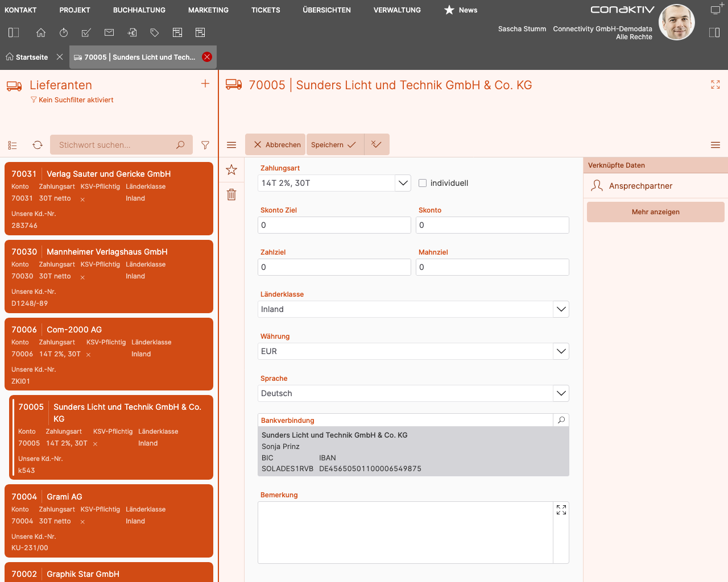Close the 70005 Sunders tab

click(x=207, y=57)
